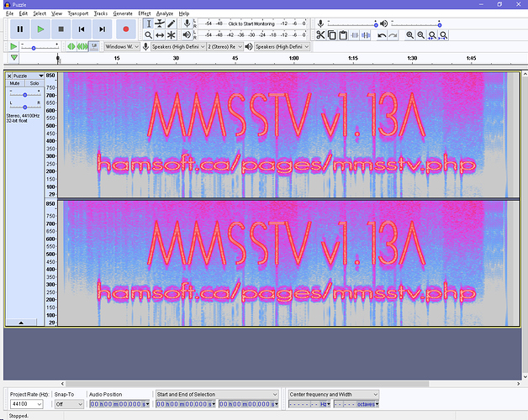Open the Puzzle track dropdown menu

41,76
